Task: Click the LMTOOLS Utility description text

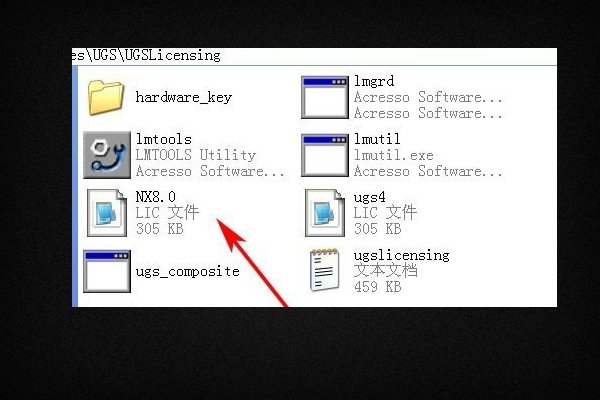Action: tap(196, 155)
